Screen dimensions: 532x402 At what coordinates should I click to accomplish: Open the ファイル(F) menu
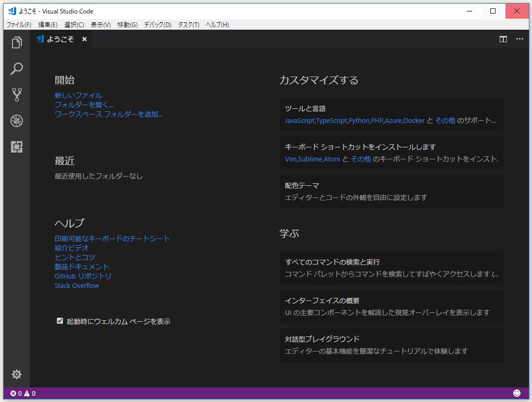pyautogui.click(x=19, y=25)
